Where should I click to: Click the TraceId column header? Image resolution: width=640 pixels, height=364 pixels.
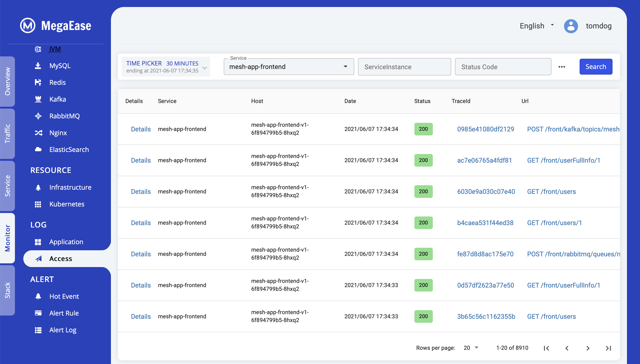point(461,101)
